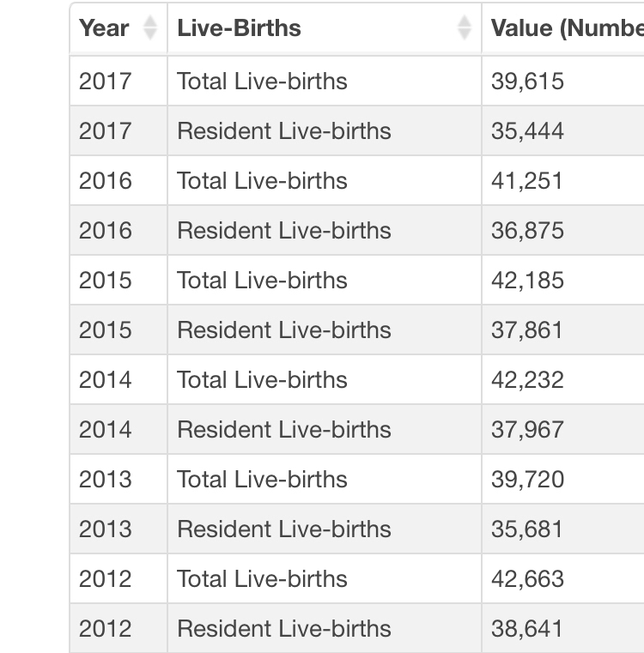Click the 38,641 value for 2012

pos(527,629)
